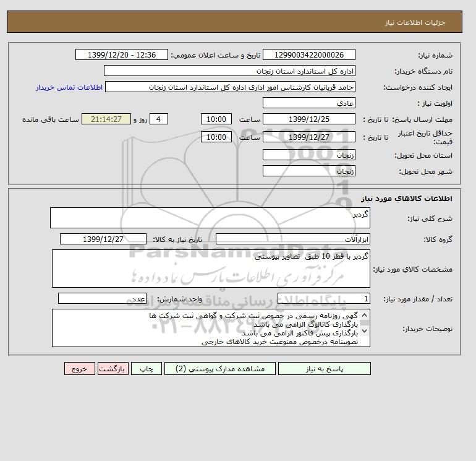This screenshot has height=461, width=476.
Task: Click goods need date 1399/12/27 field
Action: pyautogui.click(x=103, y=239)
